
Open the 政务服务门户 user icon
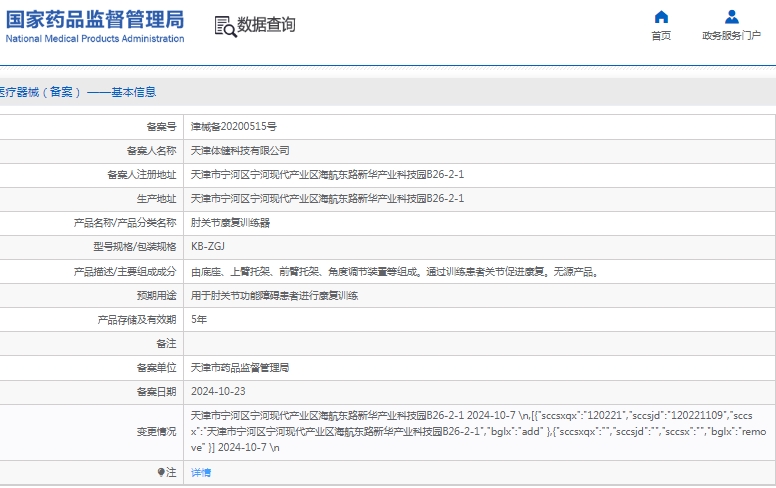click(731, 17)
